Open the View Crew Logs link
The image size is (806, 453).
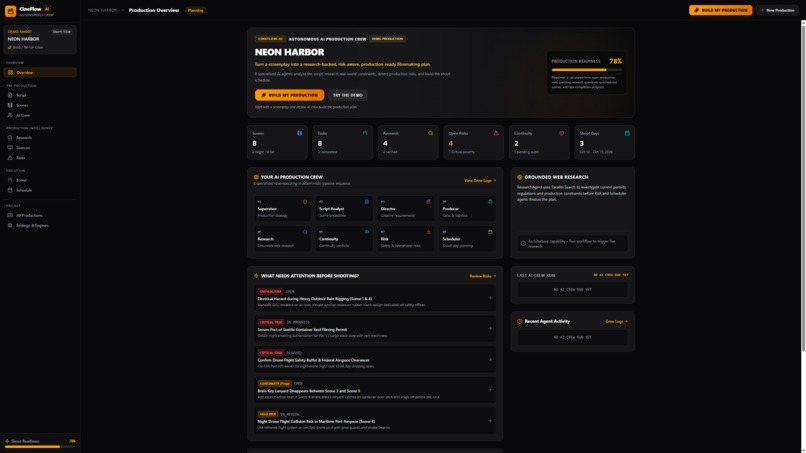pyautogui.click(x=480, y=180)
